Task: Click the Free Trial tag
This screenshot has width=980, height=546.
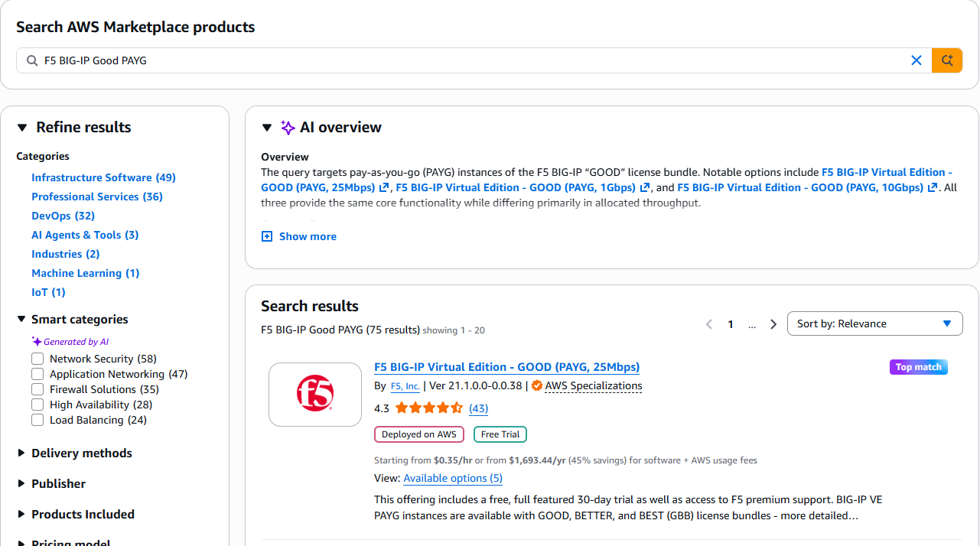Action: point(500,434)
